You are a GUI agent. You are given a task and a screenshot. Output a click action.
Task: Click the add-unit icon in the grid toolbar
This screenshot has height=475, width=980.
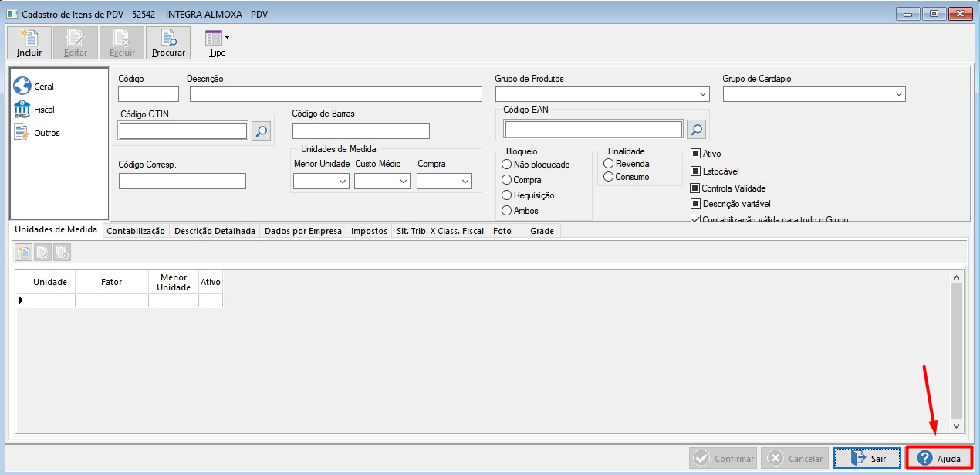point(24,252)
